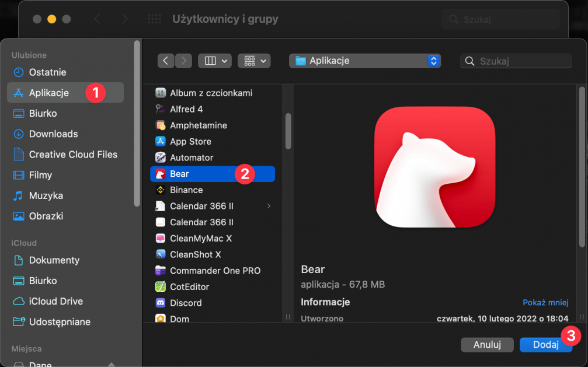Screen dimensions: 588x367
Task: Open iCloud Drive in the sidebar
Action: click(55, 302)
